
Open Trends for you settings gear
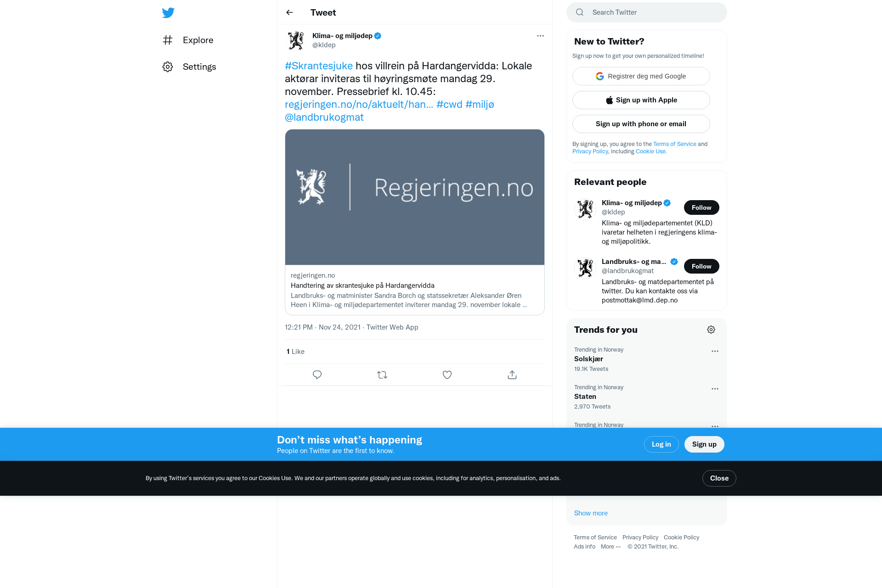(711, 330)
